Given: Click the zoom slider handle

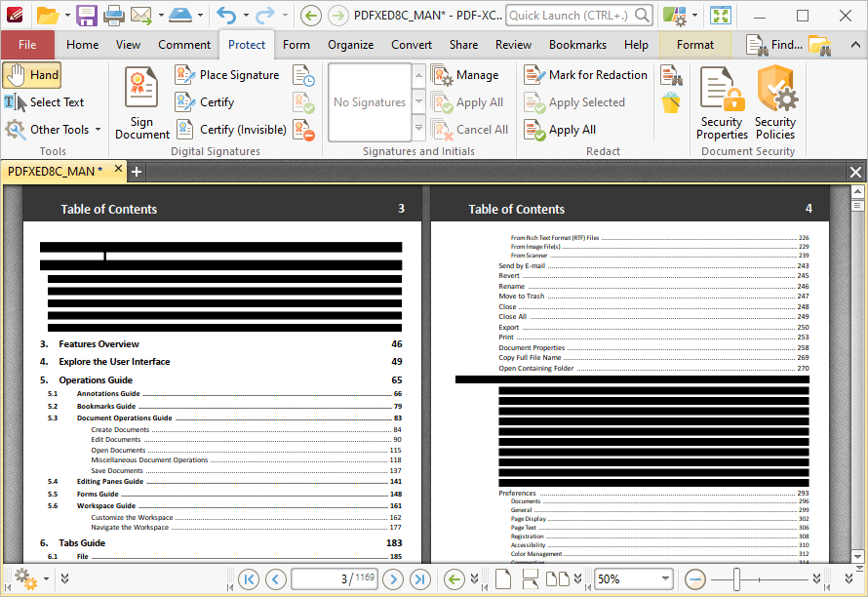Looking at the screenshot, I should tap(736, 579).
